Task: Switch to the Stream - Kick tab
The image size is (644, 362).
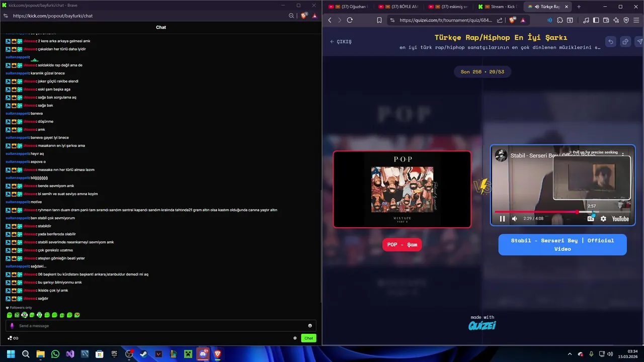Action: pos(497,7)
